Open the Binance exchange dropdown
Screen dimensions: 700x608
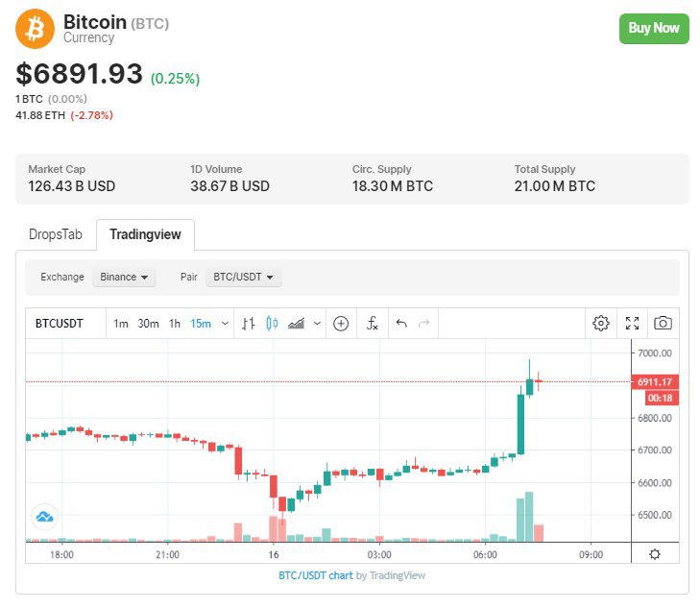[124, 277]
